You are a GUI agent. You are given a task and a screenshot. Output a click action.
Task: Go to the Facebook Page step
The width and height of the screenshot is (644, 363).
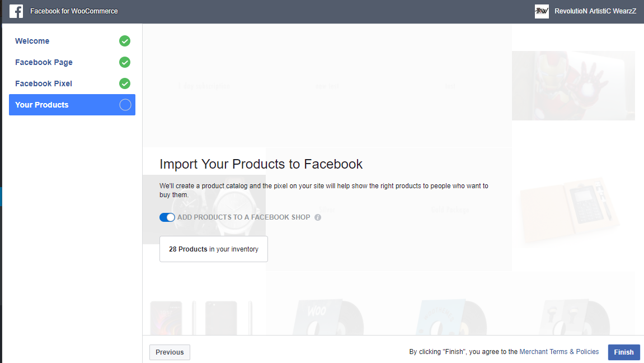point(44,63)
